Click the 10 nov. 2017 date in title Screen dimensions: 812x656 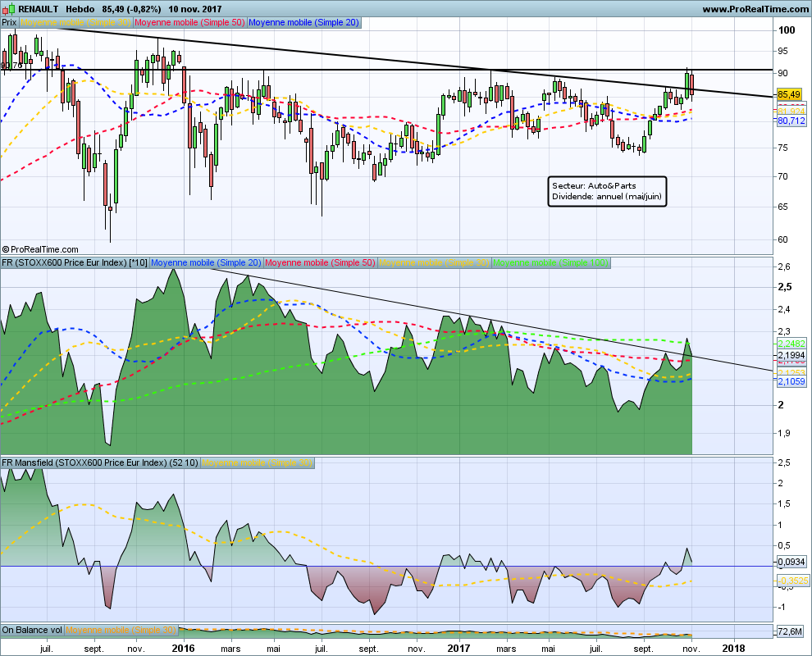click(x=194, y=9)
